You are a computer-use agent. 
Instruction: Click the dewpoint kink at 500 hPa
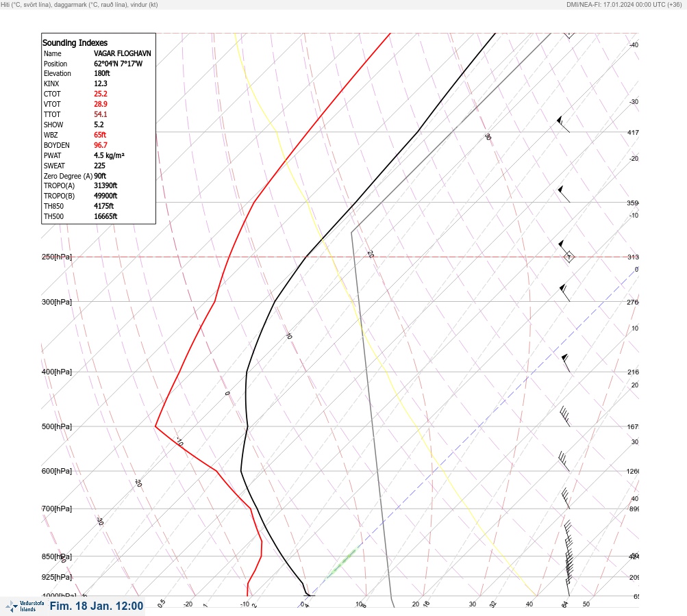155,426
